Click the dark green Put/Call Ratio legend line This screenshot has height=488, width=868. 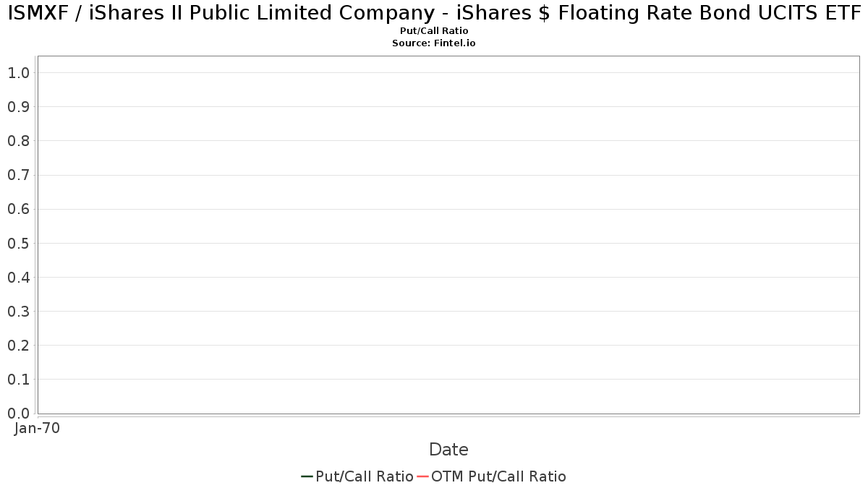307,476
